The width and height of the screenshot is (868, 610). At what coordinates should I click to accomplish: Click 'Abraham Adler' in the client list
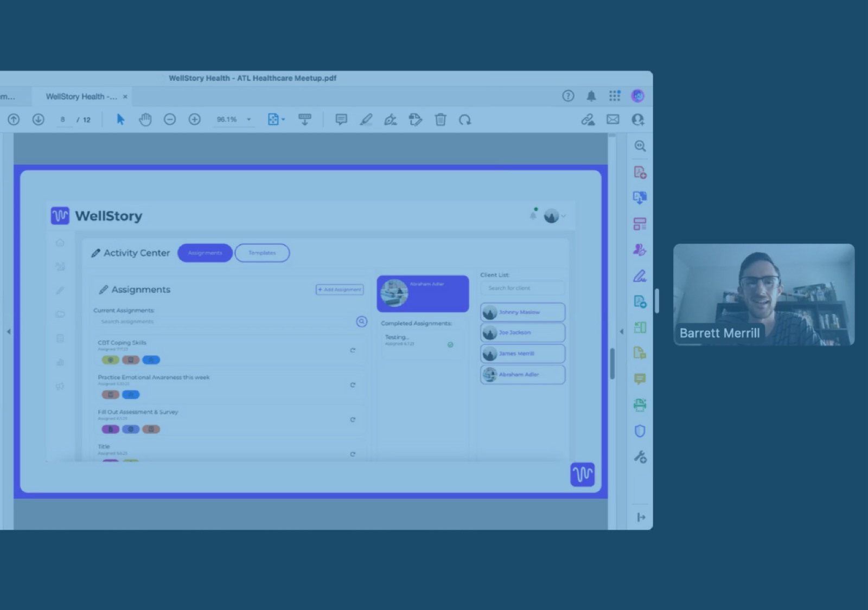click(522, 374)
